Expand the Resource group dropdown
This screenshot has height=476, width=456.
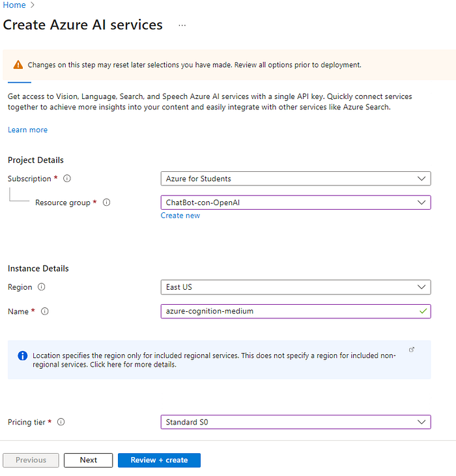[295, 203]
